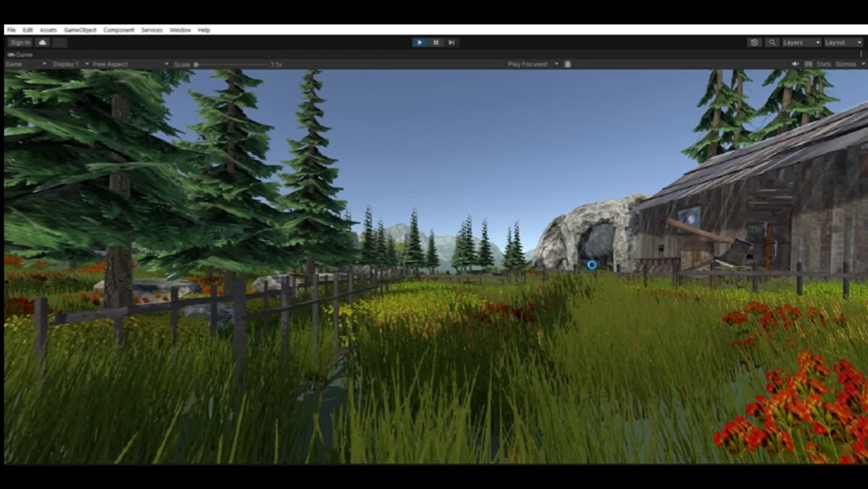Step one frame forward
The height and width of the screenshot is (489, 868).
pyautogui.click(x=452, y=42)
